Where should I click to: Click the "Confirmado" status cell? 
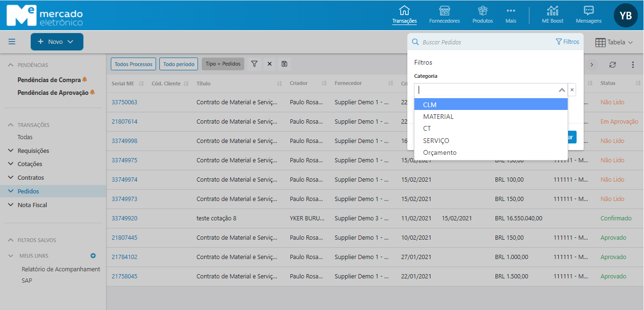click(x=616, y=218)
